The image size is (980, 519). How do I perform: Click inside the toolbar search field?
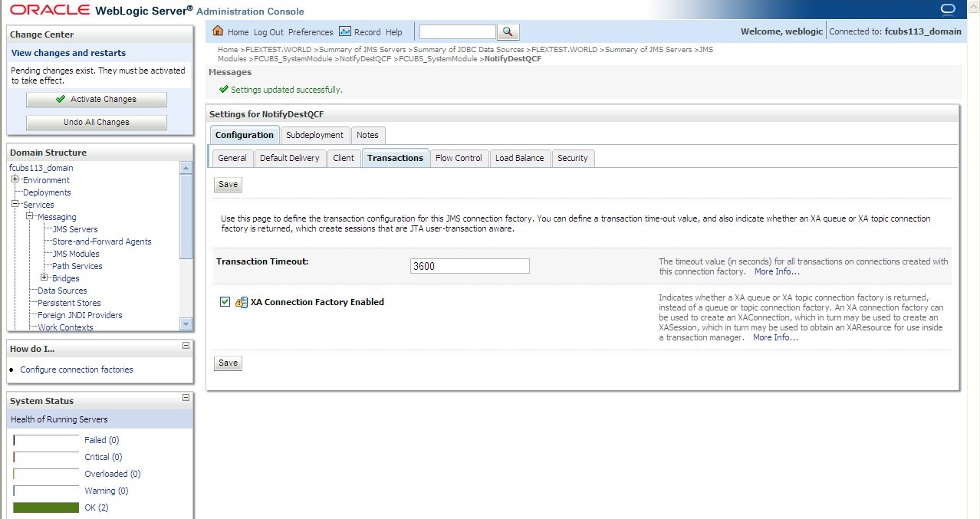[x=458, y=31]
